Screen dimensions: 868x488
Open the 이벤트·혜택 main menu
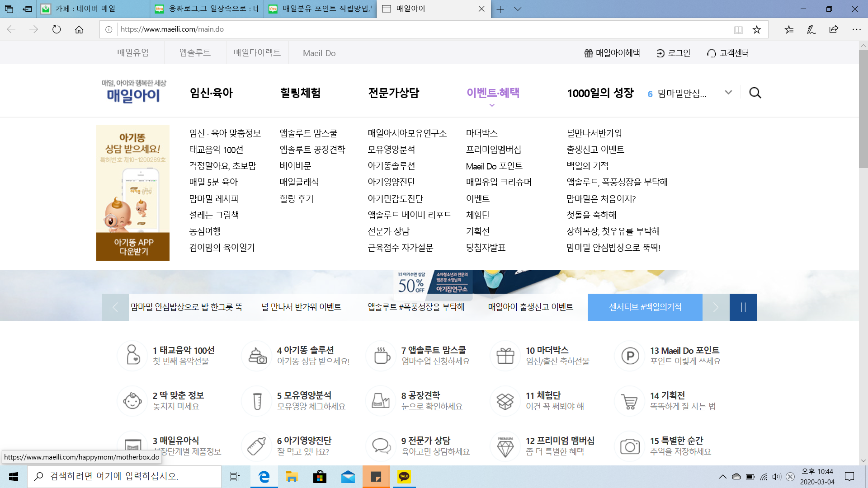[493, 93]
